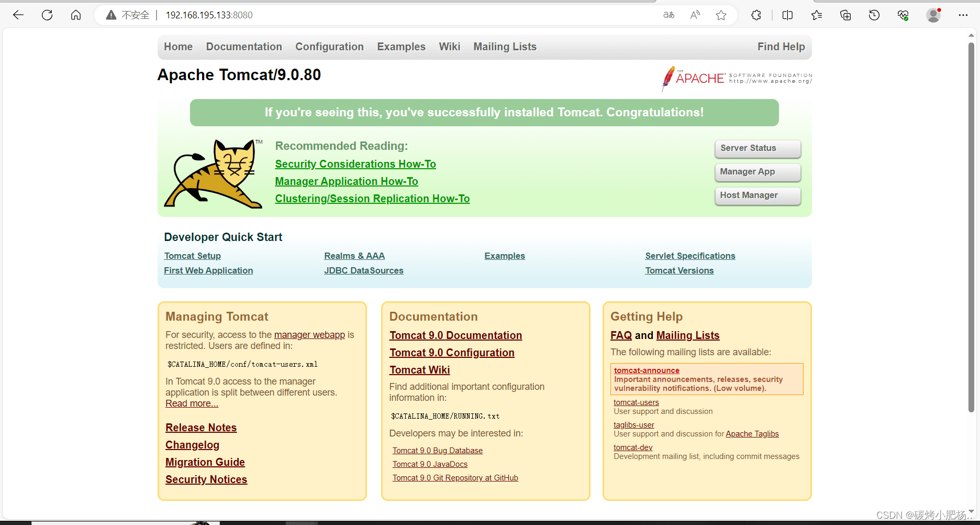This screenshot has width=980, height=525.
Task: Follow the manager webapp link
Action: tap(309, 335)
